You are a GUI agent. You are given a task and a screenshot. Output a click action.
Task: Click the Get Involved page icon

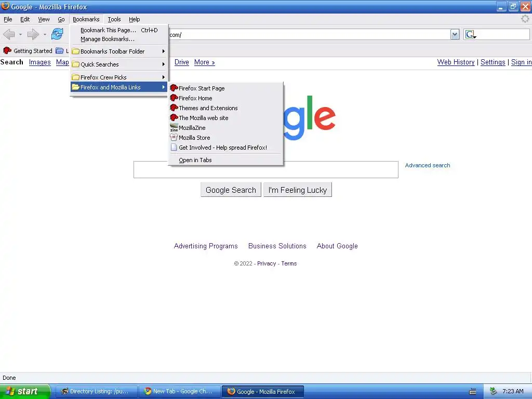coord(174,147)
